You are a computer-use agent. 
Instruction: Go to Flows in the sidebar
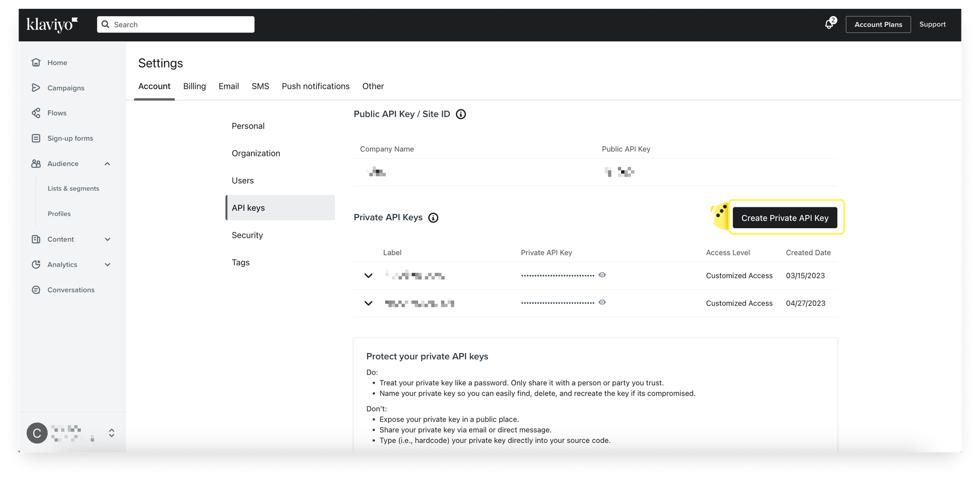point(57,113)
